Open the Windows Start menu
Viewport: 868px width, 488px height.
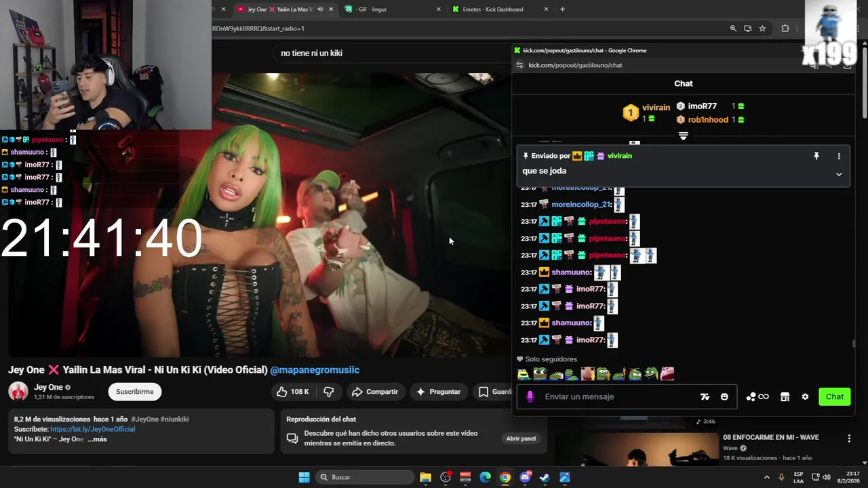[x=304, y=477]
